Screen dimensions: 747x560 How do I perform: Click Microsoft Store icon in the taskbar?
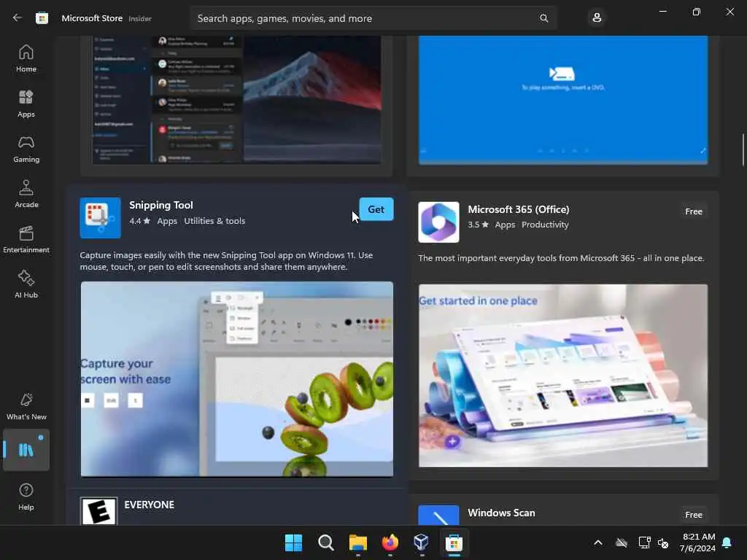click(x=454, y=542)
